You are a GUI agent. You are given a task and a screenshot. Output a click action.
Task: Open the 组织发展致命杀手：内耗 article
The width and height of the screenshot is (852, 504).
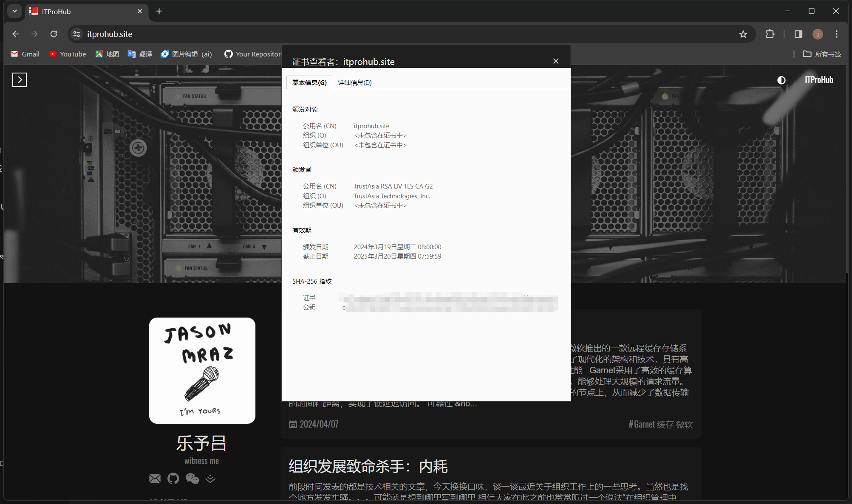pos(368,466)
